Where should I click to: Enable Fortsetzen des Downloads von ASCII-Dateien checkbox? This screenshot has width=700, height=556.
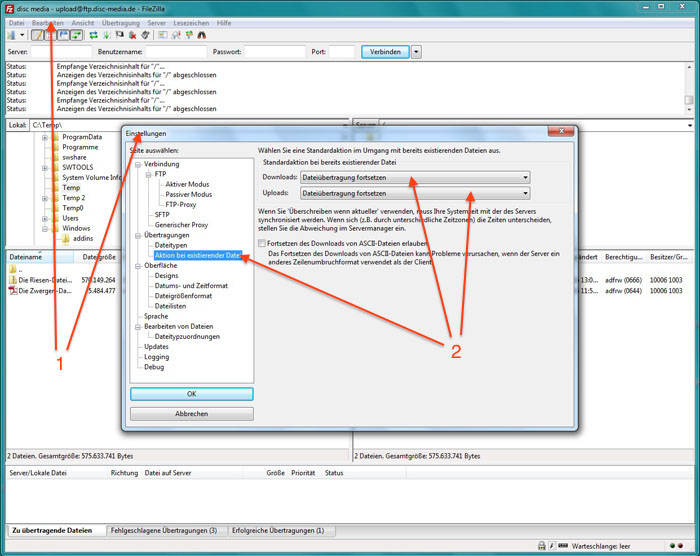262,243
